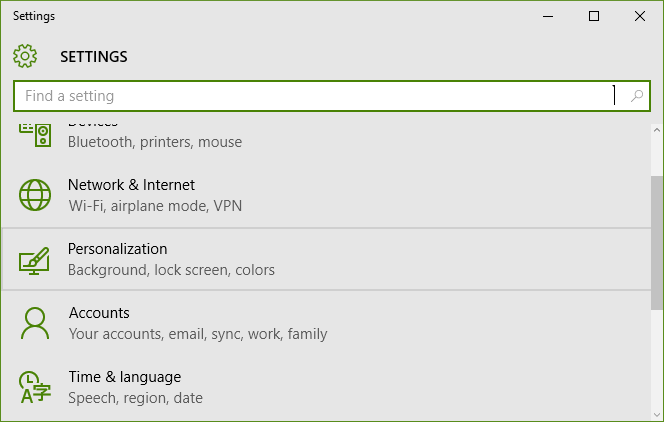This screenshot has width=664, height=422.
Task: Click the vertical scrollbar thumb
Action: tap(657, 243)
